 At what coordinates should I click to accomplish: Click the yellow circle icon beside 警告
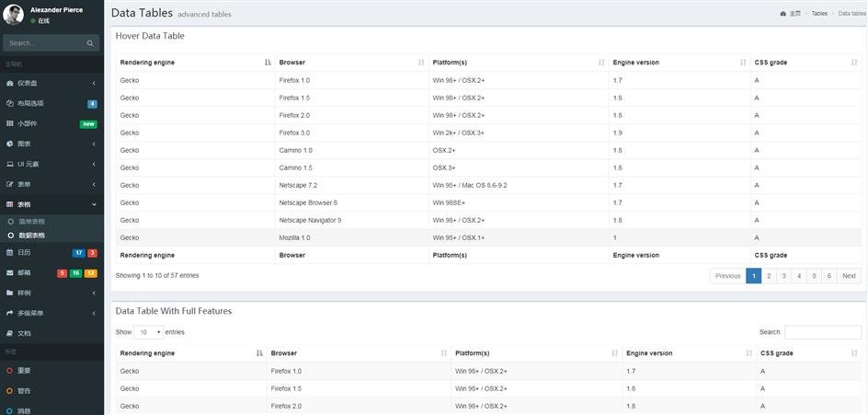click(x=9, y=391)
